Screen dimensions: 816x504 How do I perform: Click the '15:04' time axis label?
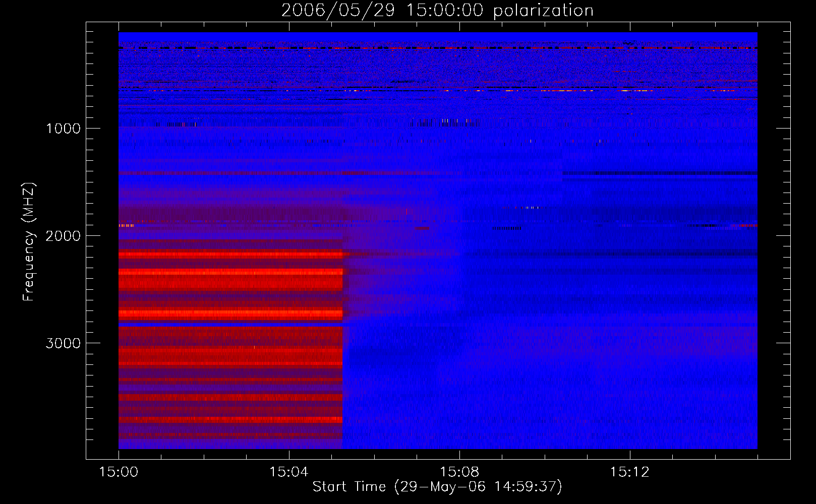[x=289, y=472]
